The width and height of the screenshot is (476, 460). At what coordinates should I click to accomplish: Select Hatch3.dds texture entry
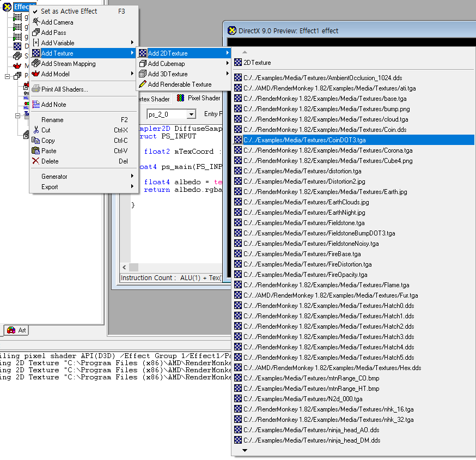click(354, 337)
